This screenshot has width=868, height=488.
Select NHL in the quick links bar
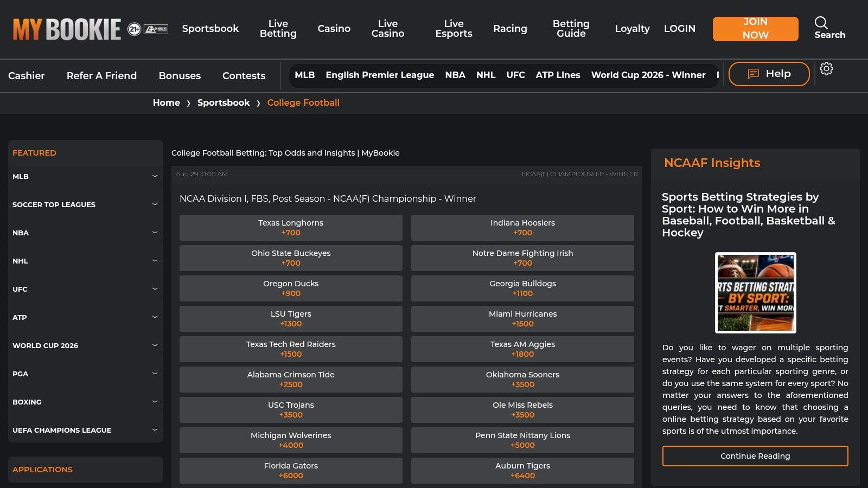[x=486, y=75]
